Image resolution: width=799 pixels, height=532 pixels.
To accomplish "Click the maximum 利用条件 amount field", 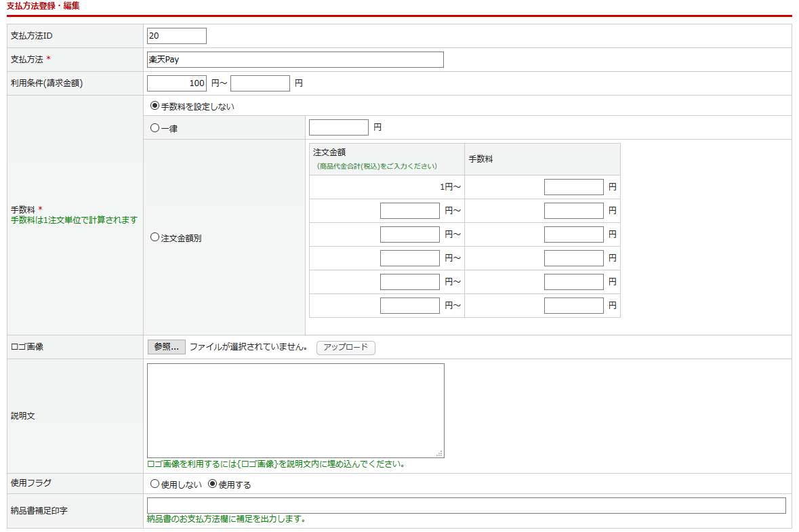I will (260, 83).
